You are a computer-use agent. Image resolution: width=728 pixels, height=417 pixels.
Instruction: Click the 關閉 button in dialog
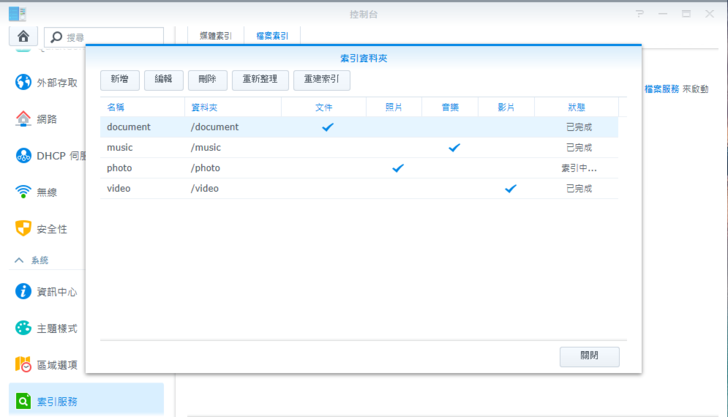pyautogui.click(x=589, y=356)
